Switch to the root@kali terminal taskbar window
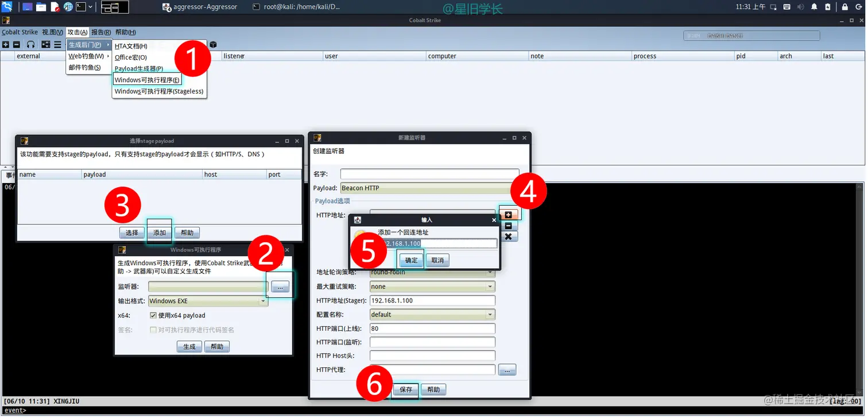The image size is (868, 418). (296, 7)
